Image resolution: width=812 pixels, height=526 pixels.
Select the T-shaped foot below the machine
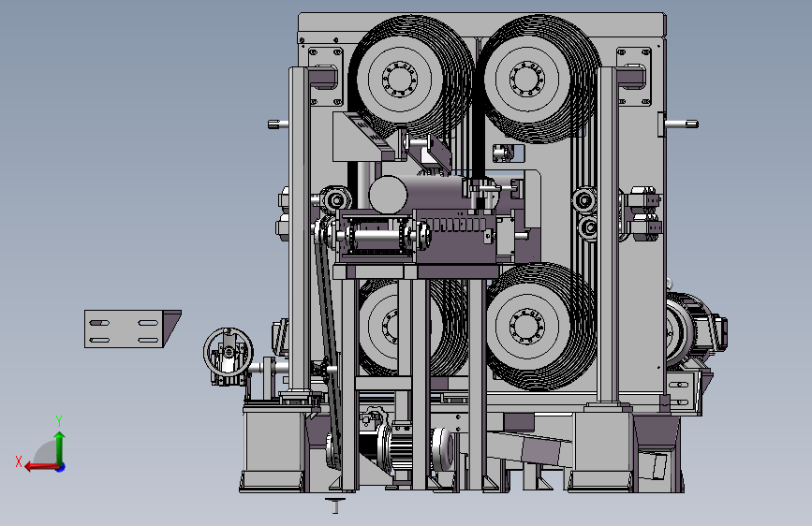[x=335, y=505]
